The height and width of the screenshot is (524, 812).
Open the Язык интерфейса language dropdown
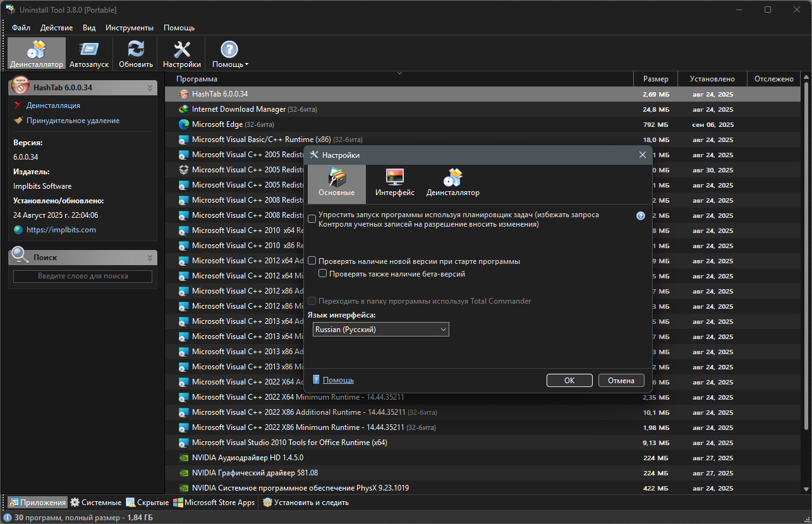click(x=381, y=329)
